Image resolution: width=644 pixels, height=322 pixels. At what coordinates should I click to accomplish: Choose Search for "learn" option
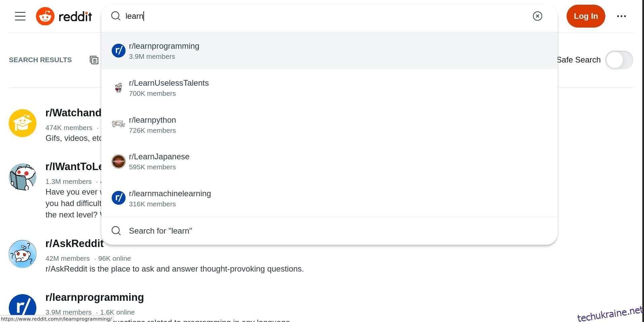(x=329, y=231)
